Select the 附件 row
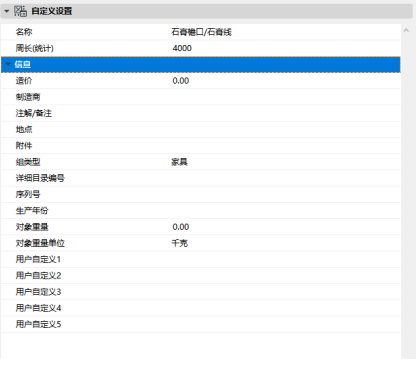 point(201,146)
